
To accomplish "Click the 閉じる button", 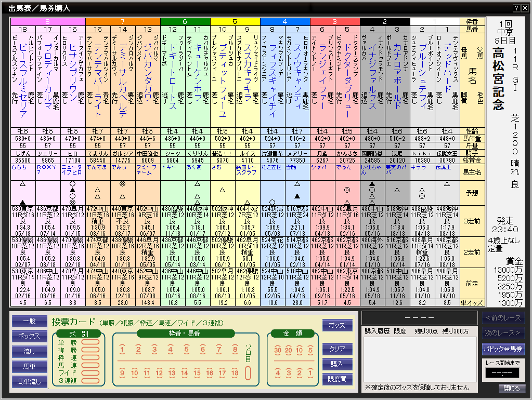I will [x=512, y=388].
